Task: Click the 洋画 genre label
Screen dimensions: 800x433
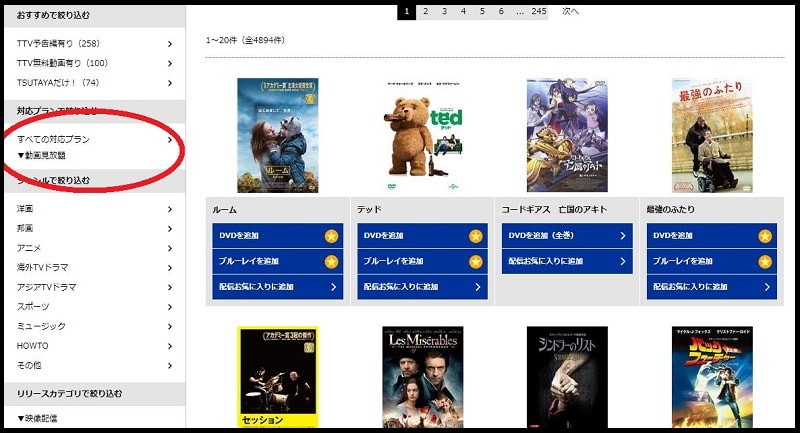Action: (x=25, y=209)
